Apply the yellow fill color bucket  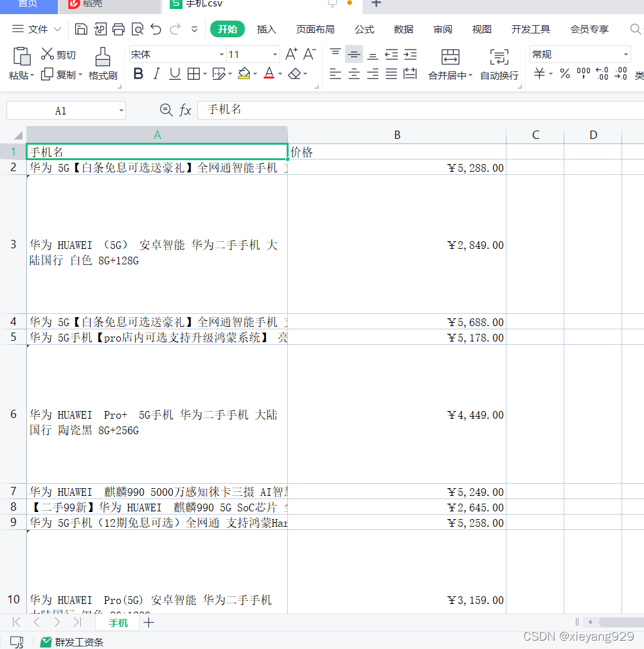pyautogui.click(x=244, y=74)
